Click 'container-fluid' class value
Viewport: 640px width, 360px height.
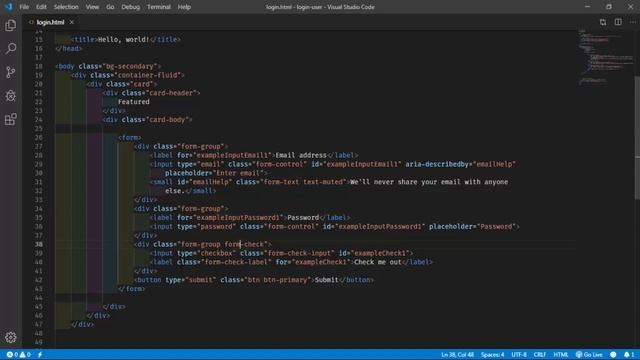pyautogui.click(x=147, y=75)
